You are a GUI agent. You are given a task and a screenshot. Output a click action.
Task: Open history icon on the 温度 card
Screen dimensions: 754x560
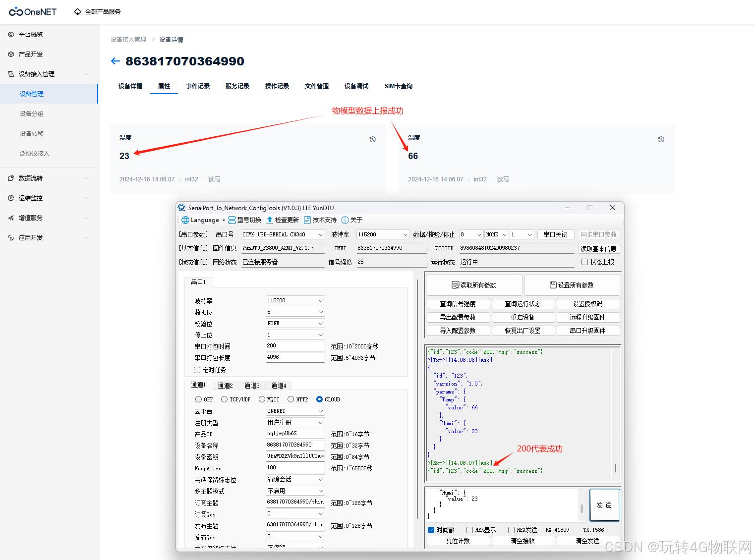point(661,139)
